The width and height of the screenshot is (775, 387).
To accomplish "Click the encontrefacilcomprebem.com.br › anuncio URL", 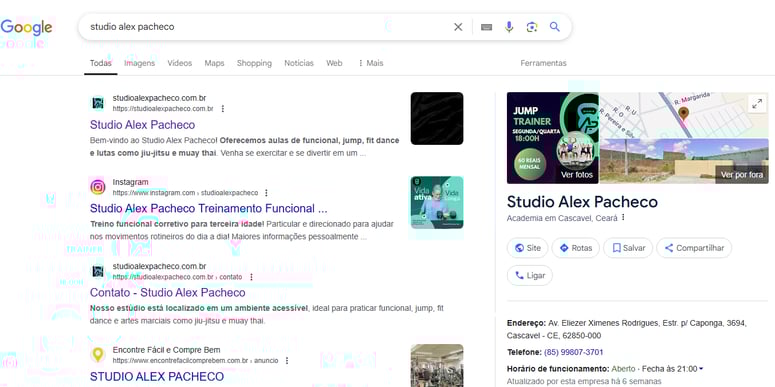I will click(x=195, y=361).
